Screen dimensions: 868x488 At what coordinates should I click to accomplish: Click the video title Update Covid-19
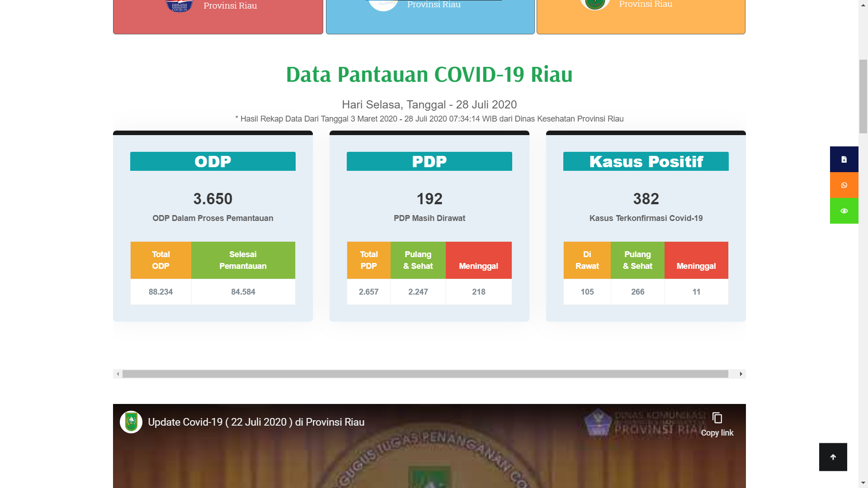[256, 422]
